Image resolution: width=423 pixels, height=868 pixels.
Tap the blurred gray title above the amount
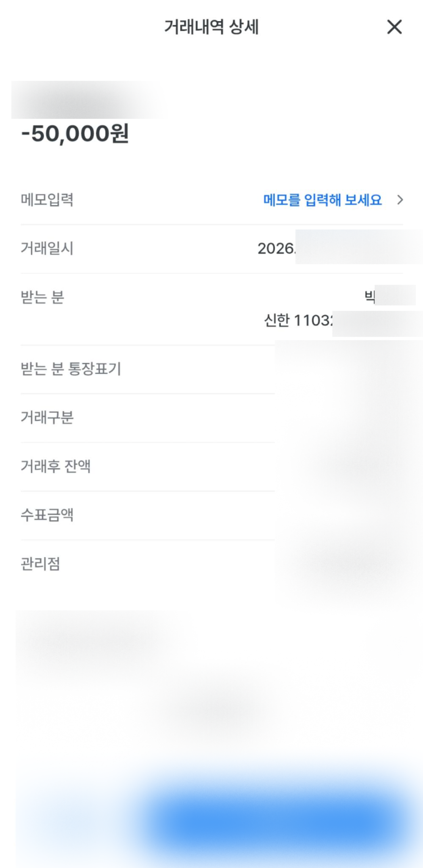(89, 100)
